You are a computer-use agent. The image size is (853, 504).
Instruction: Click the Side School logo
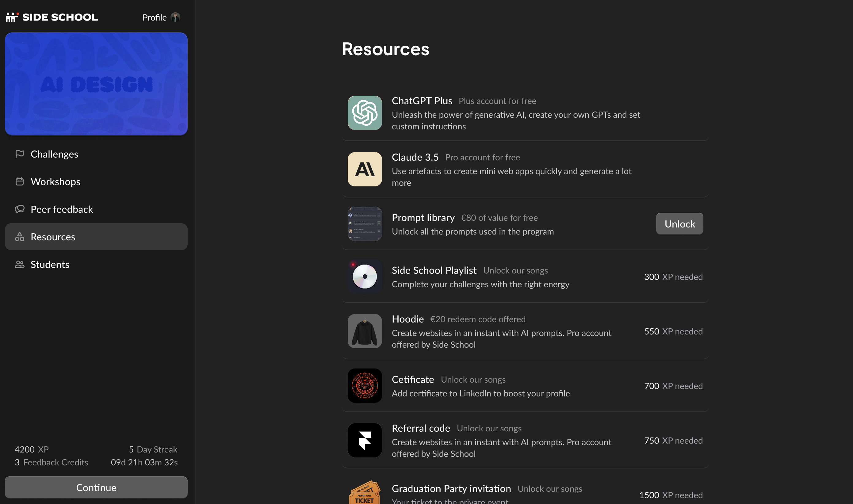coord(52,17)
